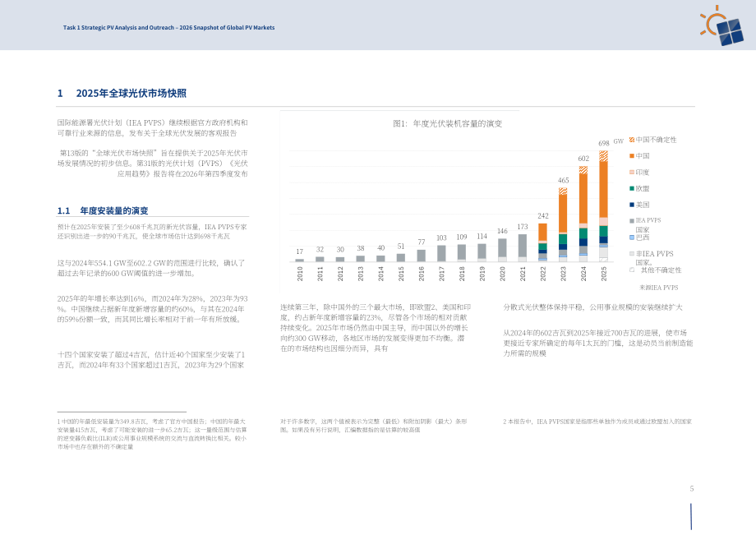Click the hatched 中国不确定性 legend swatch
Viewport: 756px width, 535px height.
pyautogui.click(x=632, y=140)
